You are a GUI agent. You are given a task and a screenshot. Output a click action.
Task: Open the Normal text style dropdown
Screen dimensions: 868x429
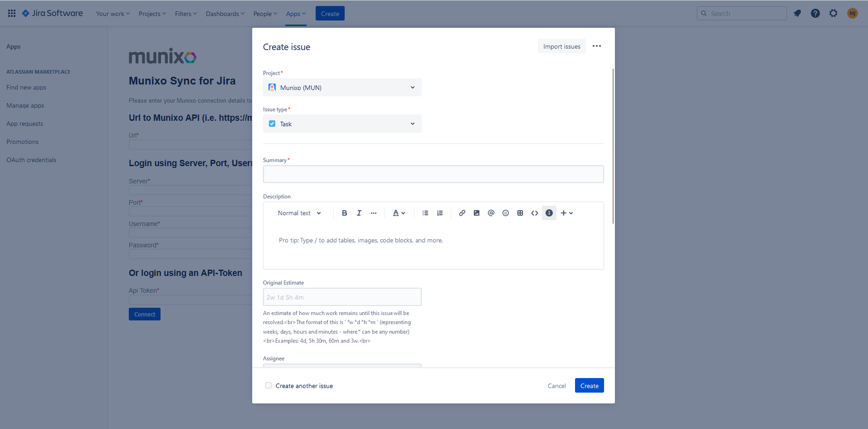point(300,213)
